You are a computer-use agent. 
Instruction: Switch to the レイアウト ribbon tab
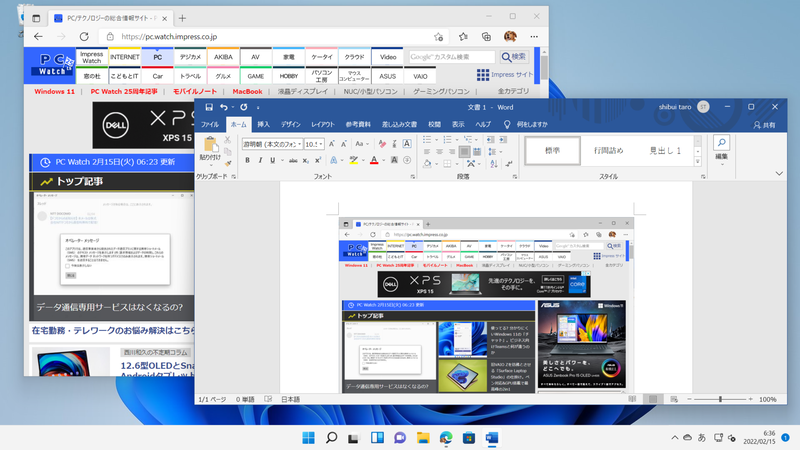323,124
